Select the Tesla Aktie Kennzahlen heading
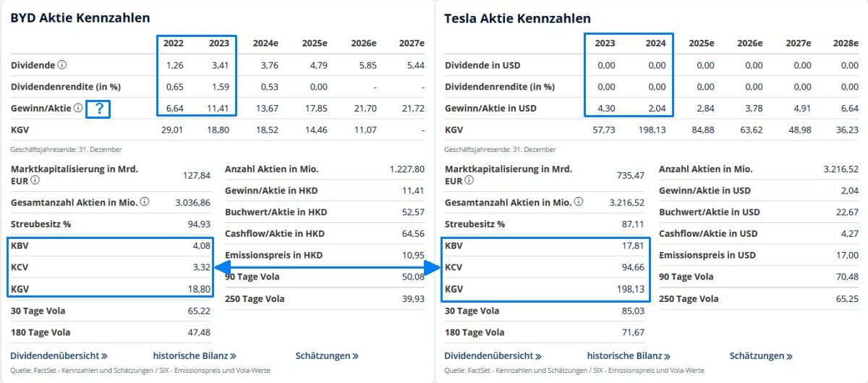This screenshot has height=383, width=868. click(517, 18)
